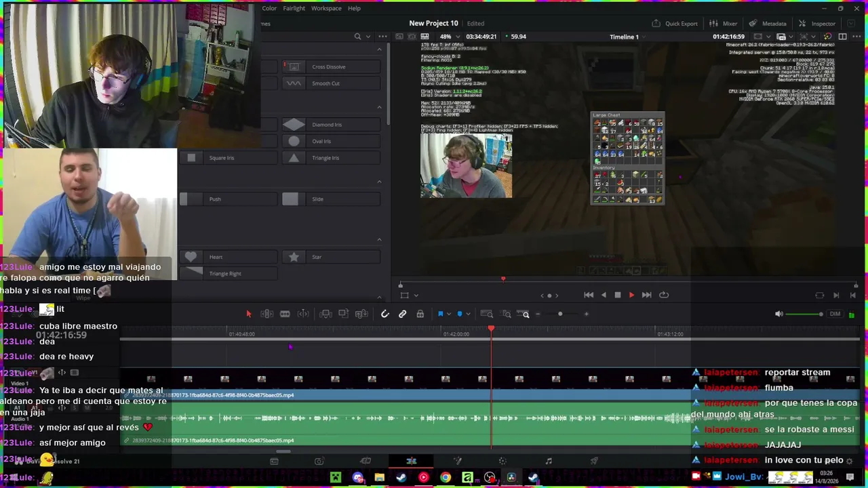Collapse the Dissolve transitions group

tap(379, 49)
